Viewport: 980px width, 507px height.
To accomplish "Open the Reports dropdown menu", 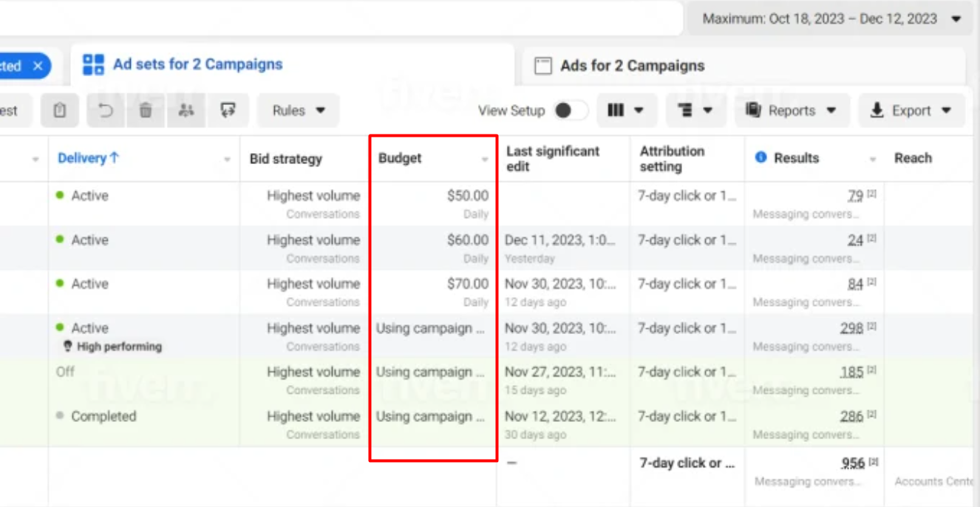I will 792,111.
